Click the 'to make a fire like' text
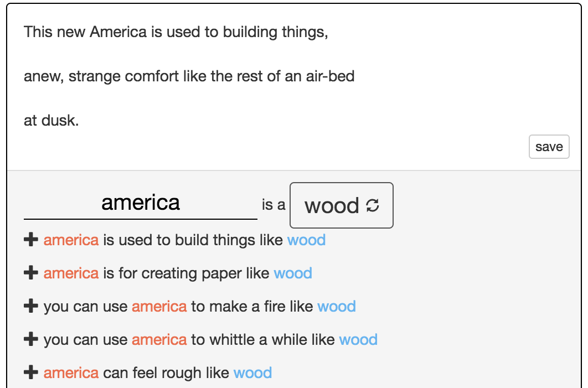This screenshot has height=388, width=588. (252, 306)
